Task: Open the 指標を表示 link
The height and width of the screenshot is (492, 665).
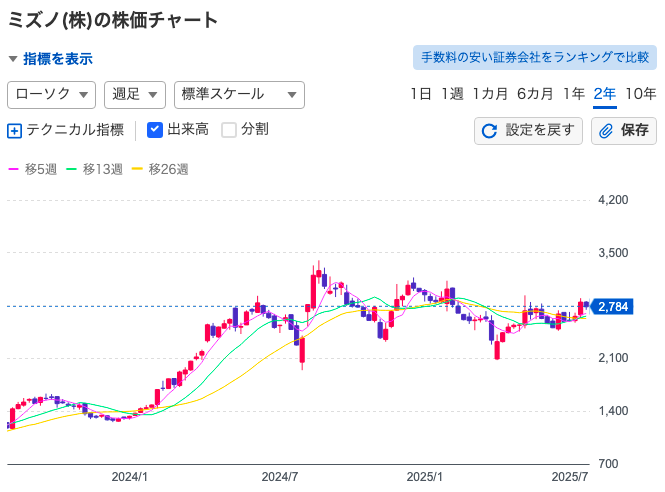Action: [58, 59]
